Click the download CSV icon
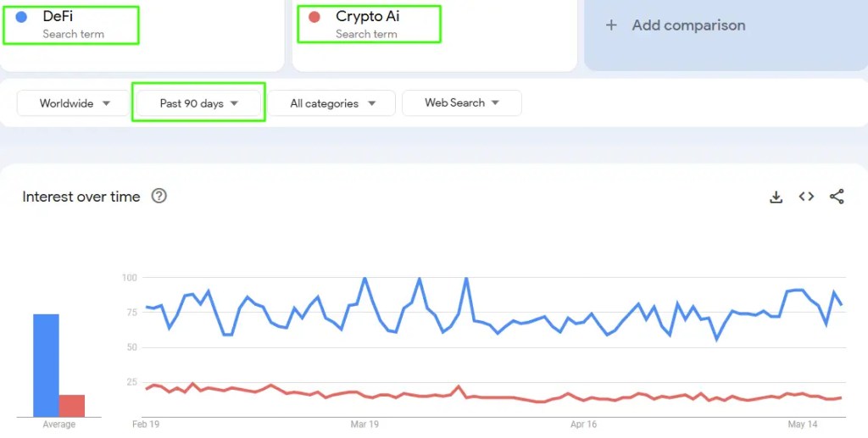Image resolution: width=868 pixels, height=438 pixels. pos(776,197)
